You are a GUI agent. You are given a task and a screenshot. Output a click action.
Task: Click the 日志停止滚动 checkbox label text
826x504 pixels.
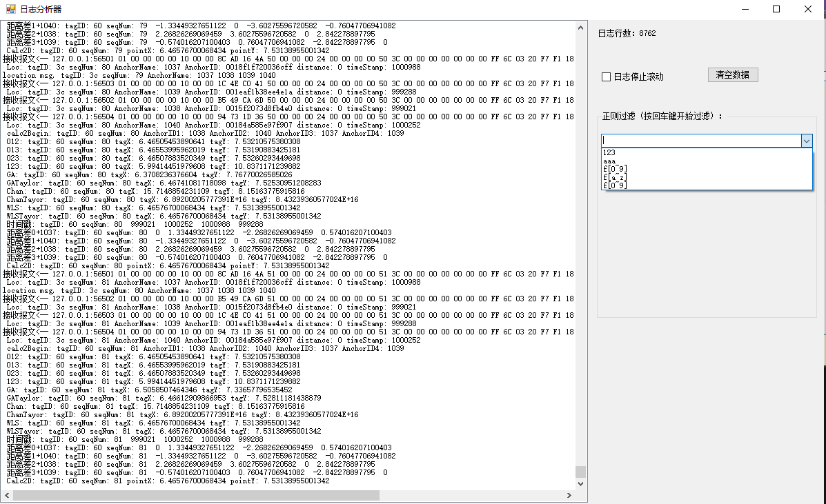(638, 77)
